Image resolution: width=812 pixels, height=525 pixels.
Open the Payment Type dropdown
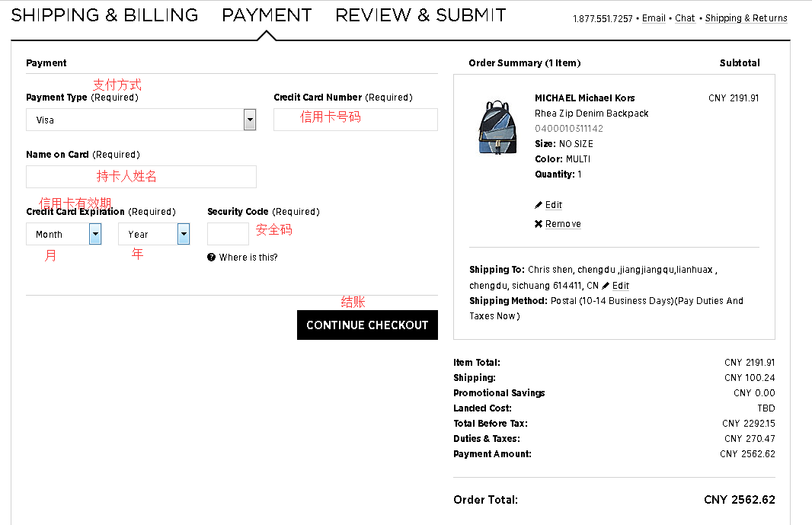[x=249, y=120]
